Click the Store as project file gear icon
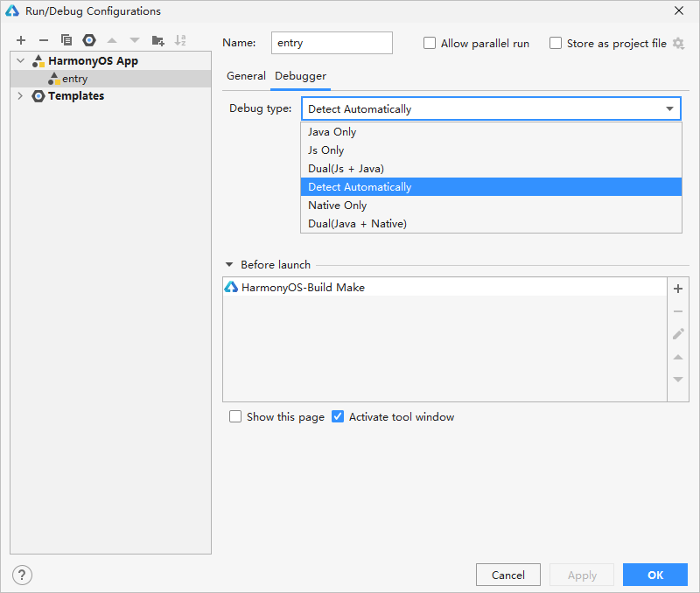Image resolution: width=700 pixels, height=593 pixels. coord(678,44)
